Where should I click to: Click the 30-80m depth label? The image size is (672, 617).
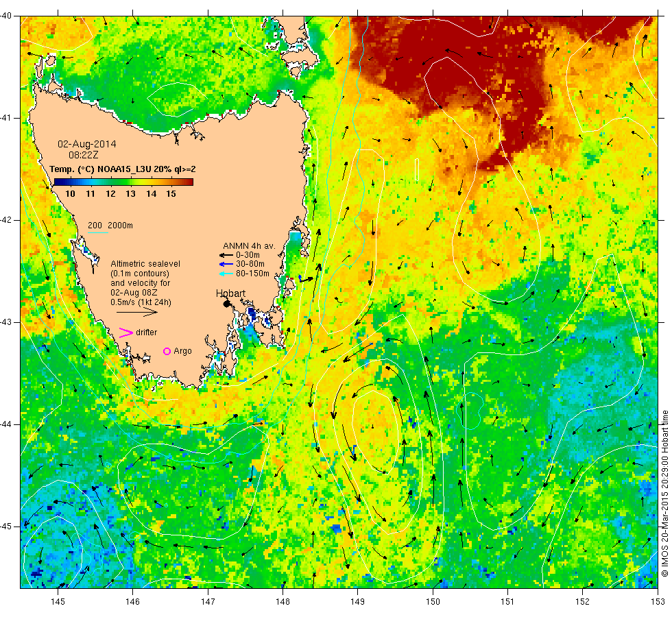pos(250,264)
